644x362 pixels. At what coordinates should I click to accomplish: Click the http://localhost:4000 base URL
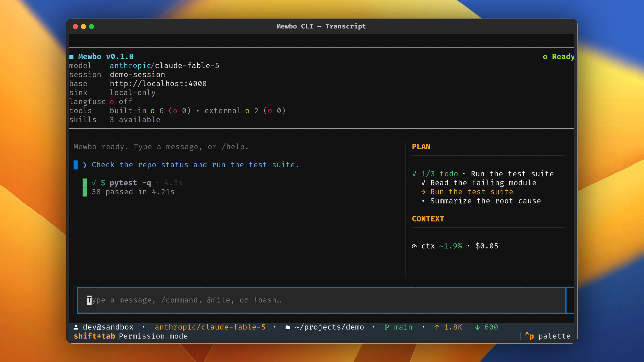(x=158, y=84)
